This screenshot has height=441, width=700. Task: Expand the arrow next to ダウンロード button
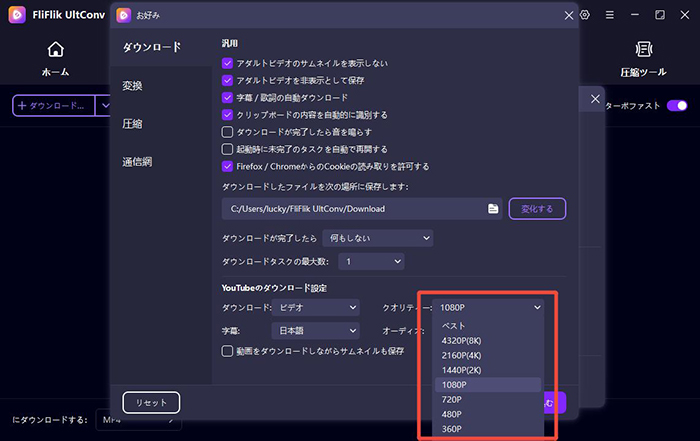coord(105,106)
